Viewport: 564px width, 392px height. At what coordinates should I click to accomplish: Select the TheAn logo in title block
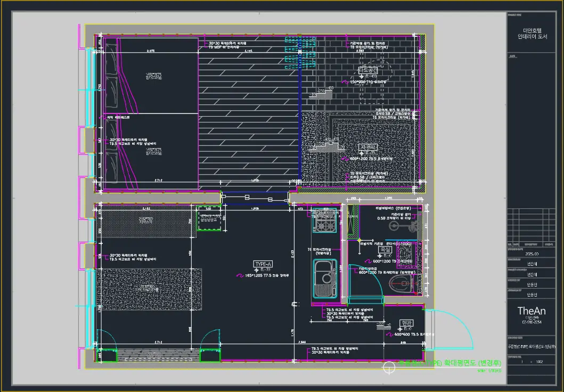pos(532,311)
